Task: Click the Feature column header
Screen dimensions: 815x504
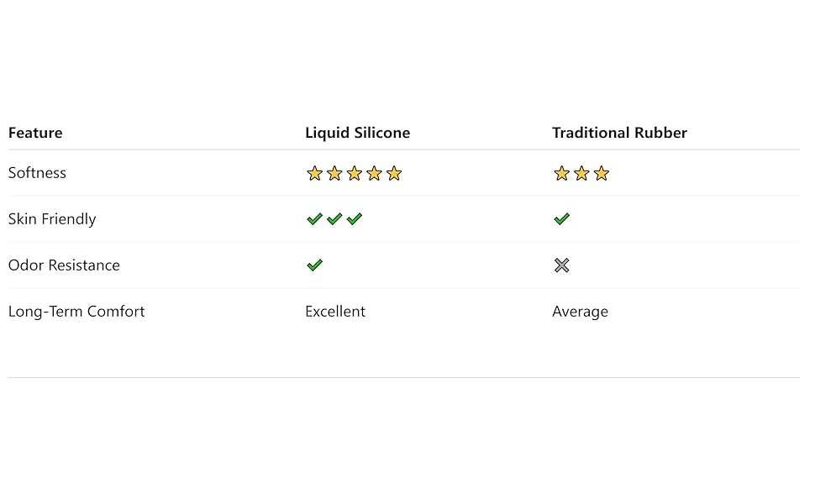Action: (x=35, y=133)
